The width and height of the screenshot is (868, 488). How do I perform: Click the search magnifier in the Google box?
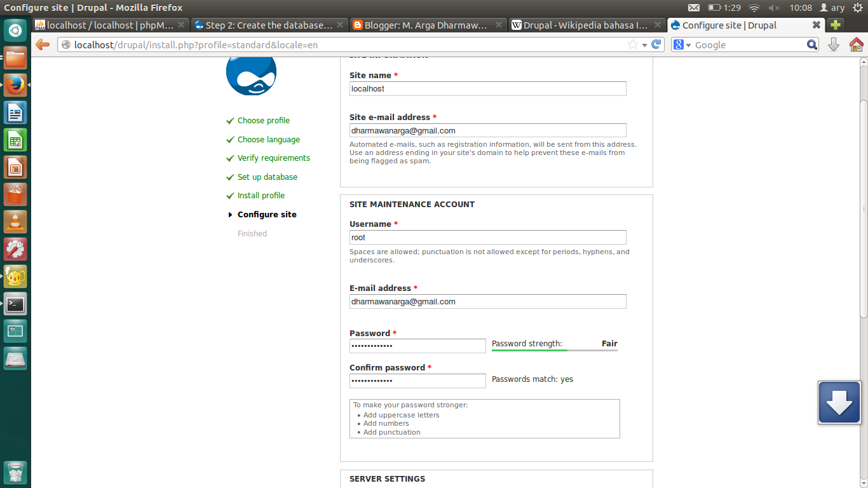[x=812, y=44]
